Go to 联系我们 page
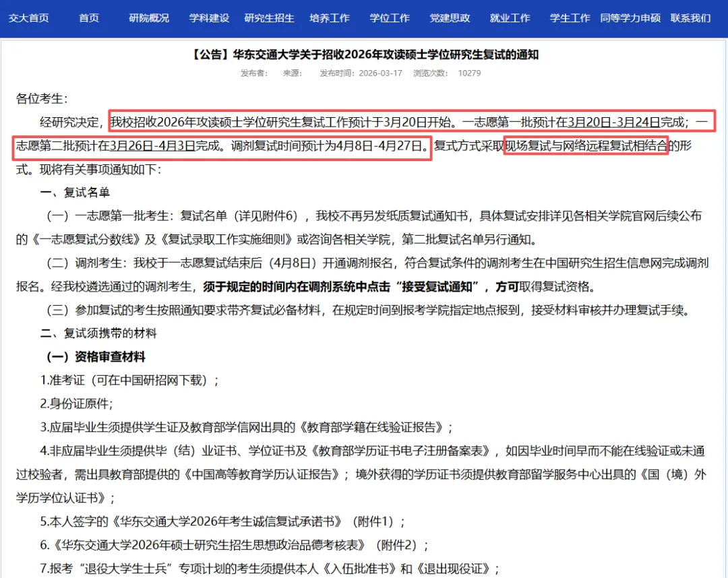Viewport: 728px width, 578px height. (x=690, y=18)
